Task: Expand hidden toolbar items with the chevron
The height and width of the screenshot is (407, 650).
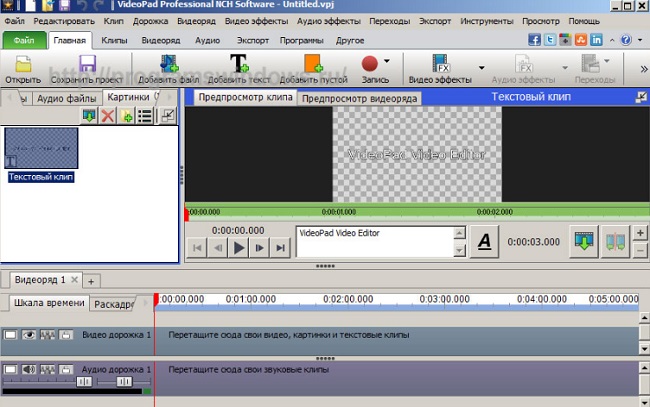Action: pos(641,68)
